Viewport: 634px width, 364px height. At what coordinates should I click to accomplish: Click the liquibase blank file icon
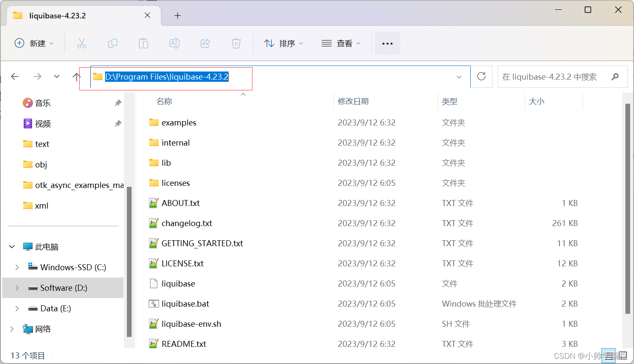(x=154, y=283)
